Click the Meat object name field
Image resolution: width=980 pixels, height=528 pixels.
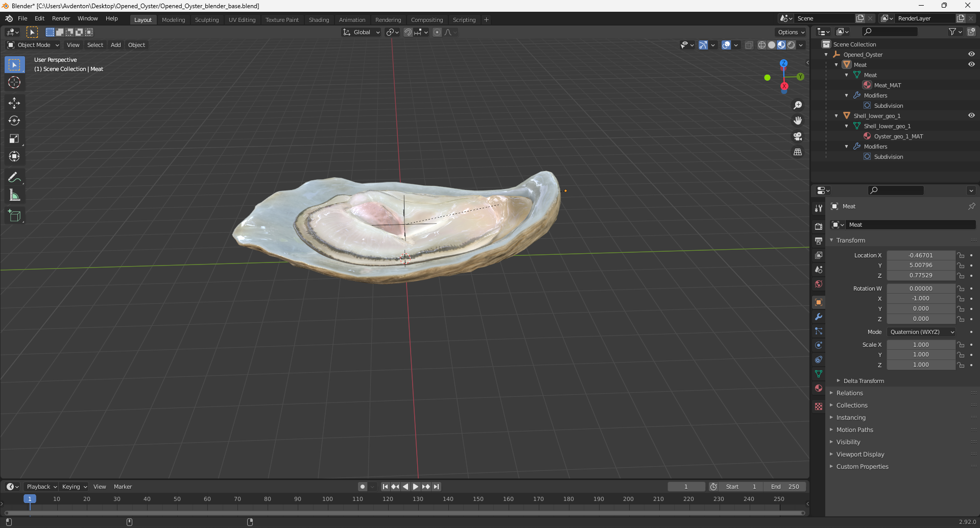coord(910,225)
